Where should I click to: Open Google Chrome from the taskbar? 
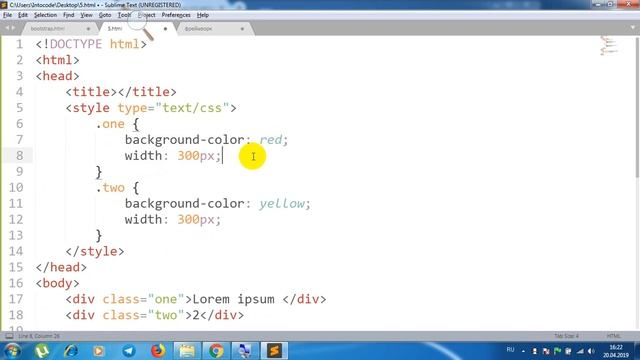216,351
